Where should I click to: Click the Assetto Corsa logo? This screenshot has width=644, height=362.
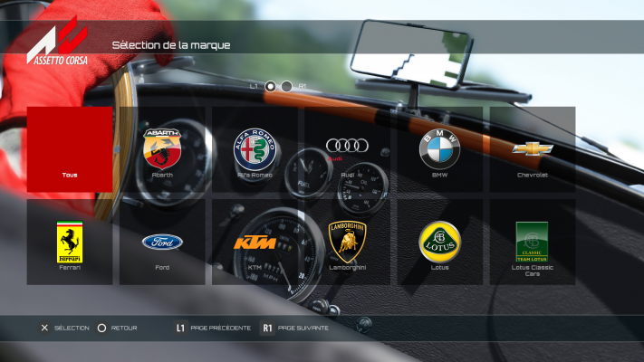57,41
